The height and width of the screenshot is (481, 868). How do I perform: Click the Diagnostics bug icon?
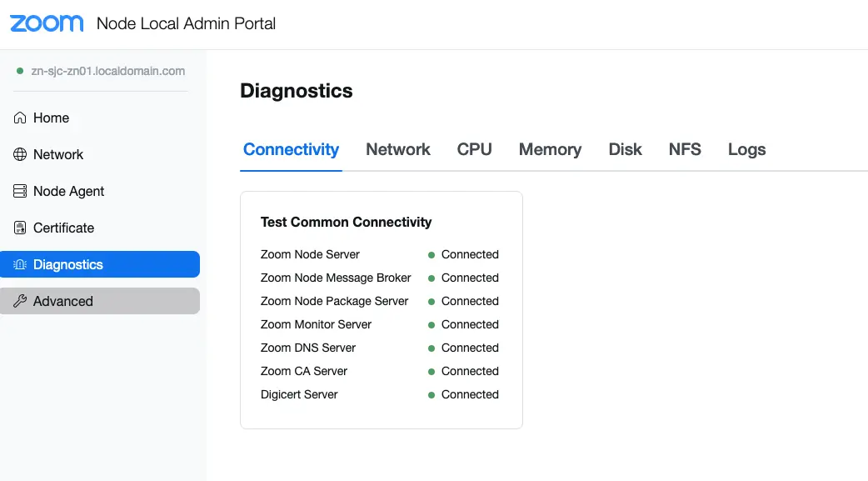tap(21, 265)
